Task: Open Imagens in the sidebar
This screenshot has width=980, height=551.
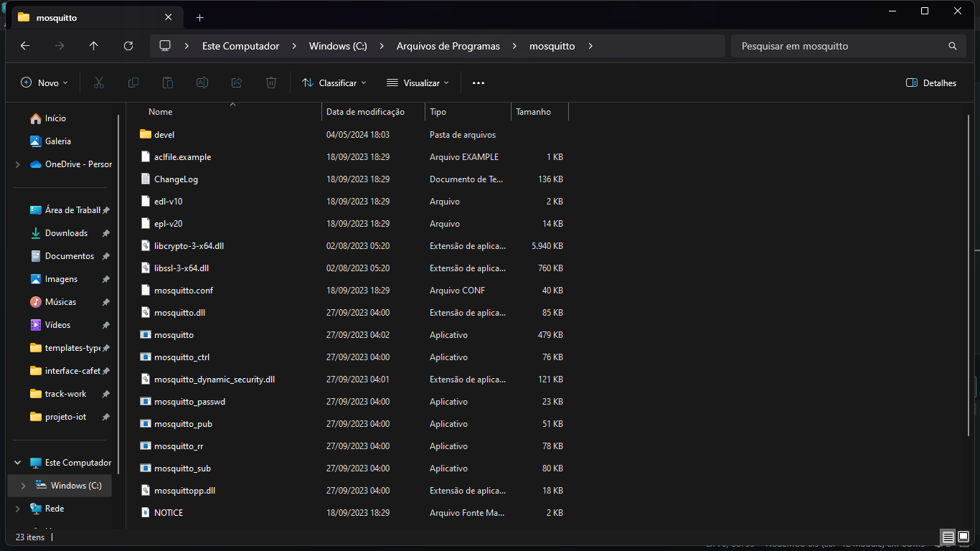Action: (x=62, y=279)
